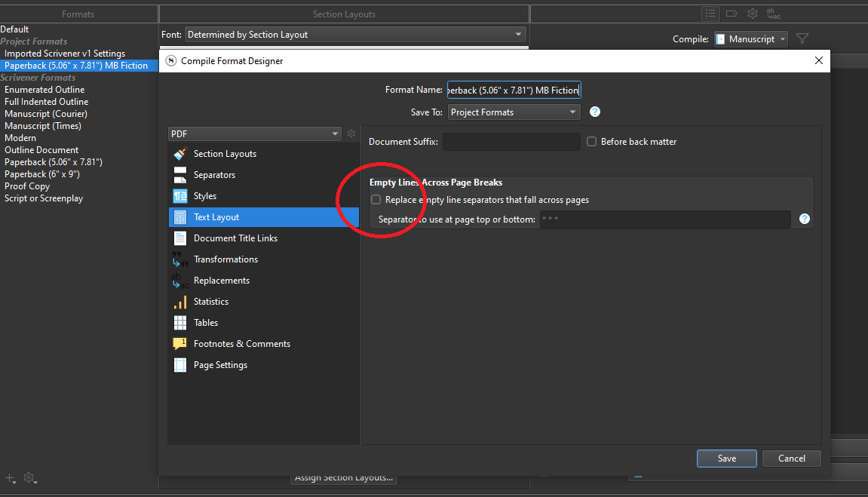The height and width of the screenshot is (497, 868).
Task: Select the Manuscript (Courier) format
Action: point(46,114)
